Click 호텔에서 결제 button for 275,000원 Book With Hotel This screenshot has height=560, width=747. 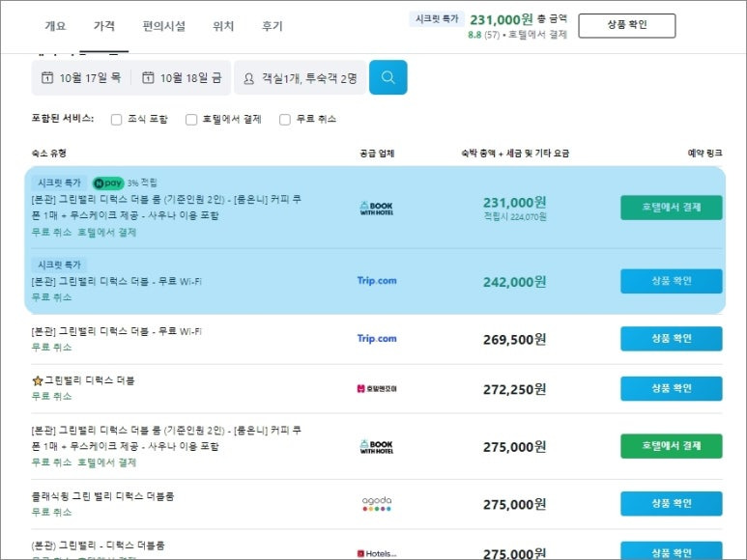[x=672, y=446]
